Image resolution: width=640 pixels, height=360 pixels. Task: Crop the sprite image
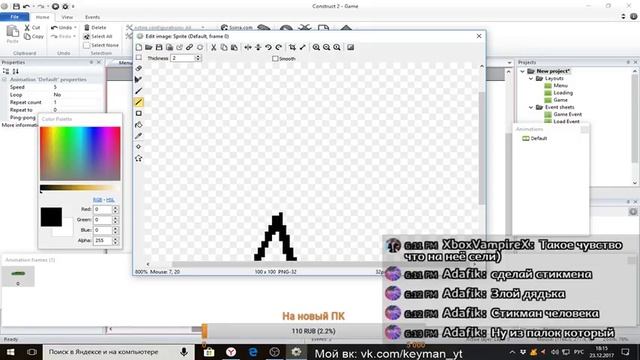[x=292, y=47]
